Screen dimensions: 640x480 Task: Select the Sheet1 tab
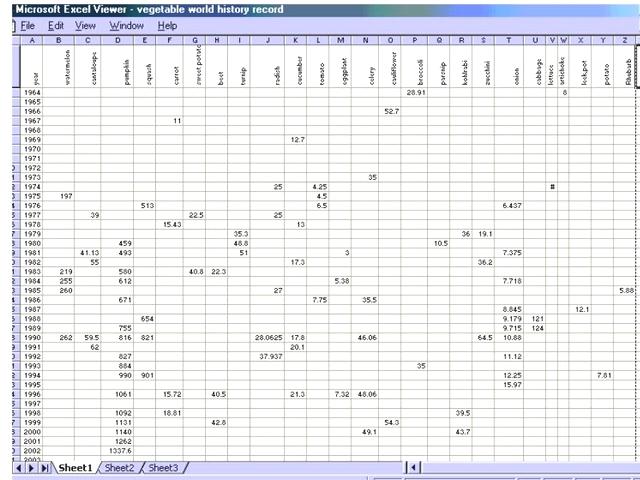click(75, 468)
